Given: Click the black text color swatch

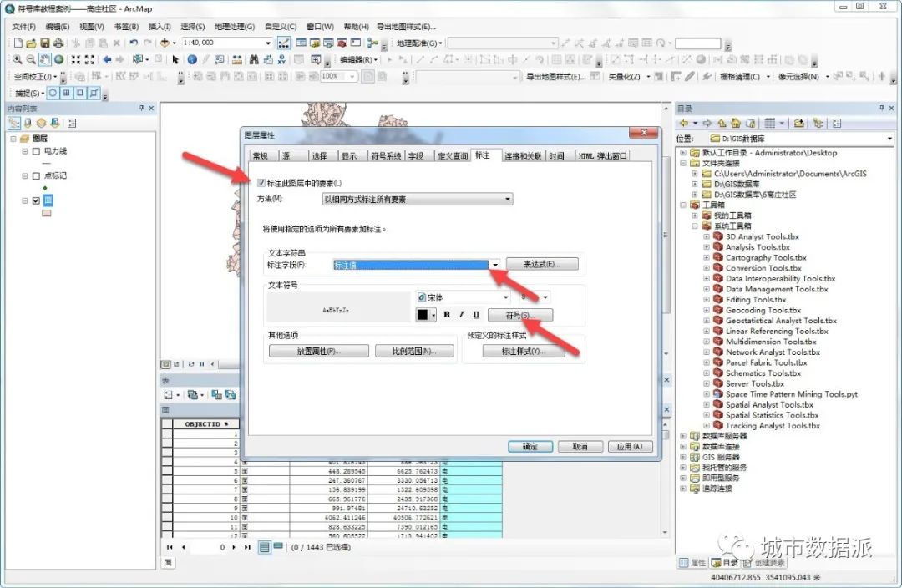Looking at the screenshot, I should [423, 315].
